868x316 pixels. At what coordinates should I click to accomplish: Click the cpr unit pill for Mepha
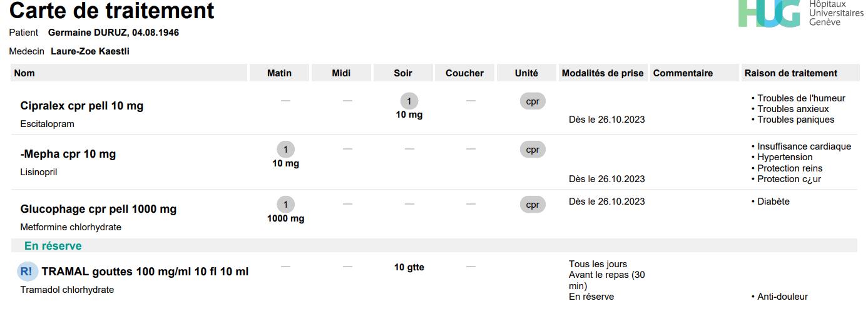(533, 150)
